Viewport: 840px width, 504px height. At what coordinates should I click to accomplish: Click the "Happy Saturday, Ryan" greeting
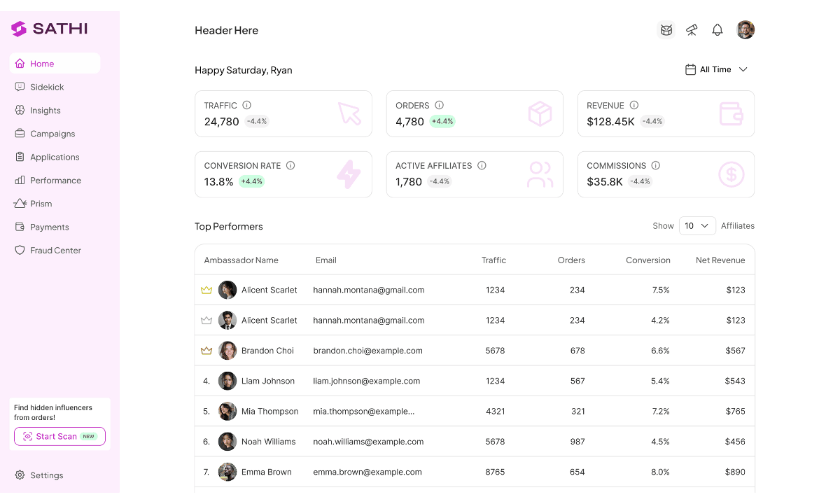point(244,70)
